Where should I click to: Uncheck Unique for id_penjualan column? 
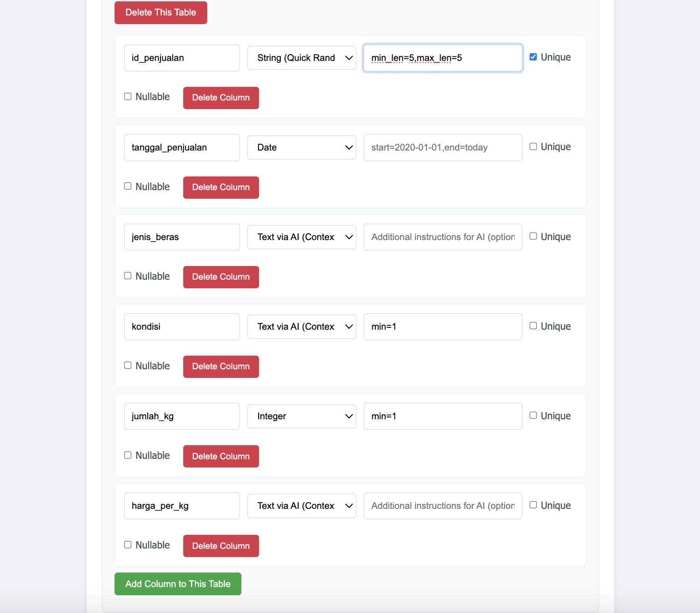click(533, 57)
